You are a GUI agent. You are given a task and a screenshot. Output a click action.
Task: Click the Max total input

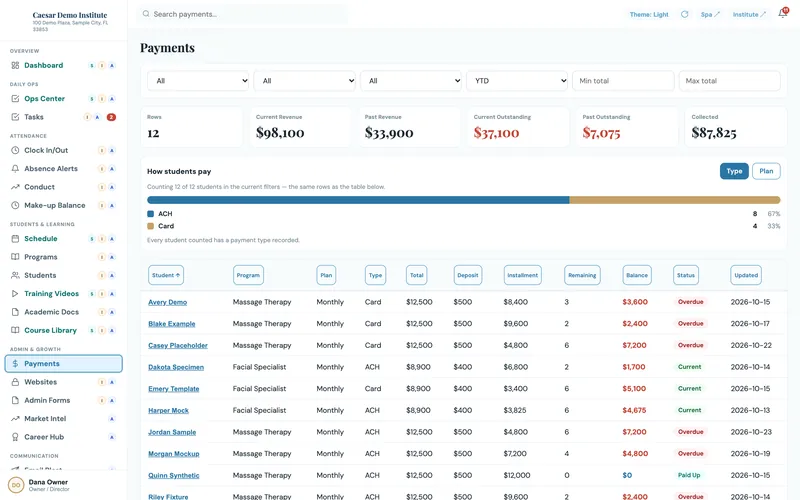coord(729,81)
